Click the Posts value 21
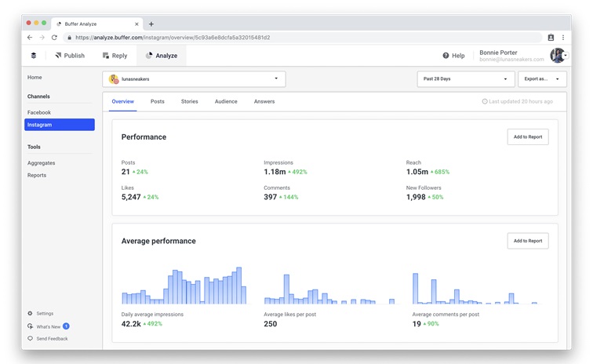593x364 pixels. click(126, 172)
